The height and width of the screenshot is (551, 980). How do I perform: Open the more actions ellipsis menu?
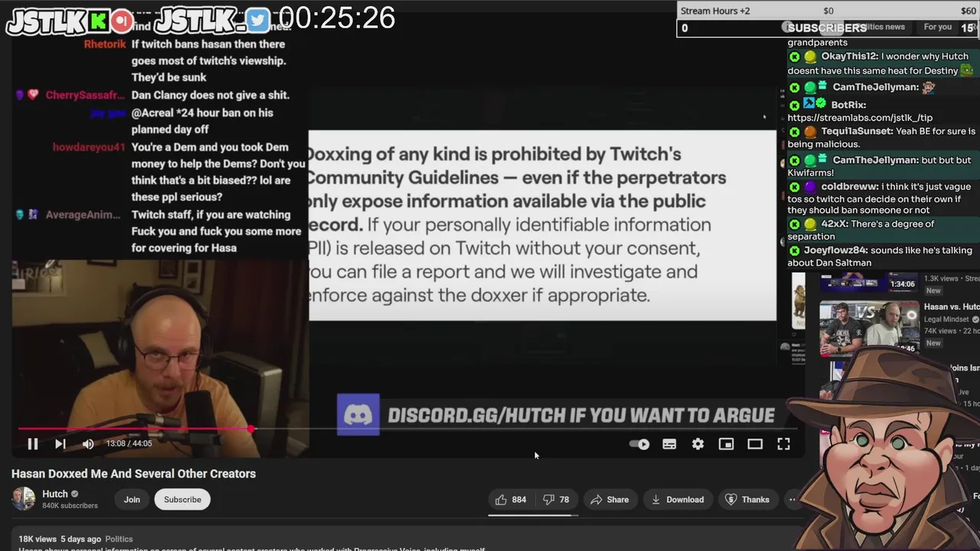[792, 500]
